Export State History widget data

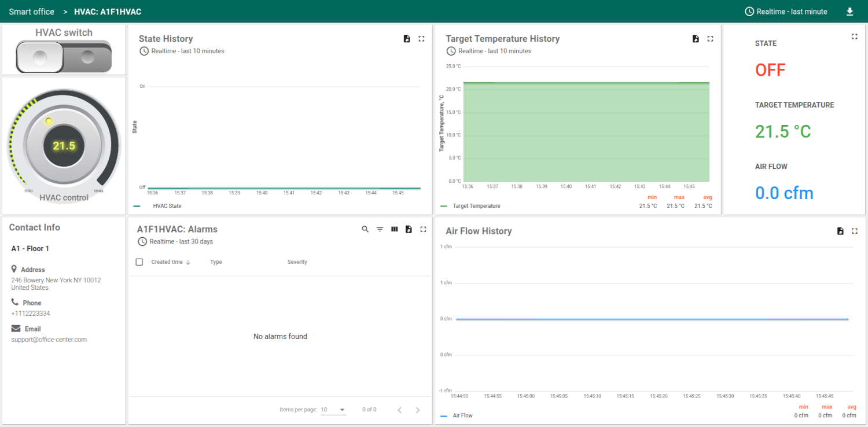(407, 39)
